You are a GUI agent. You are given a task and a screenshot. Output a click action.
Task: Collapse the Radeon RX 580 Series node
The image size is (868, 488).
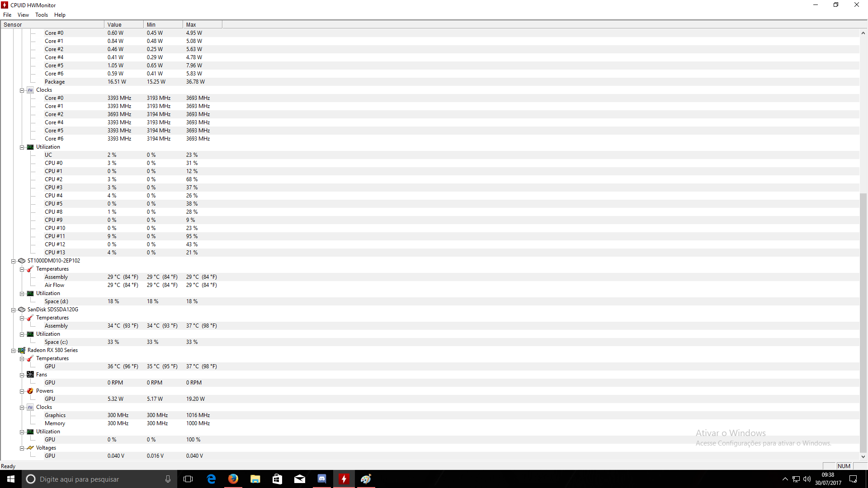[13, 351]
